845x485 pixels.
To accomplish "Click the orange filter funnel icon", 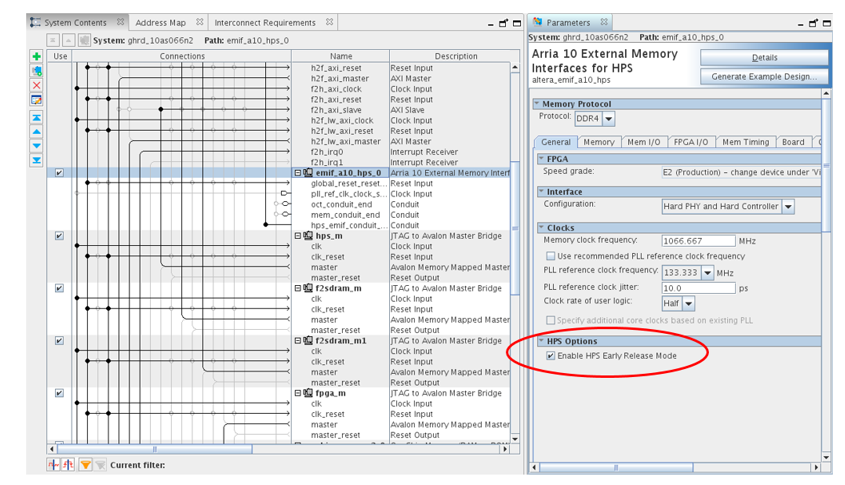I will tap(85, 465).
